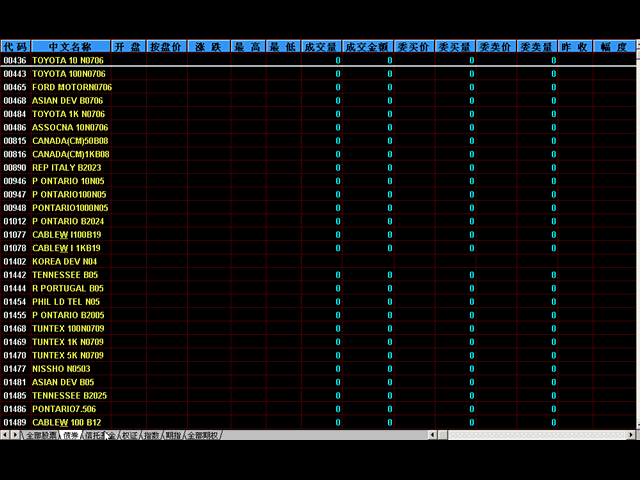The width and height of the screenshot is (640, 480).
Task: Click the 委买价 column header
Action: [414, 47]
